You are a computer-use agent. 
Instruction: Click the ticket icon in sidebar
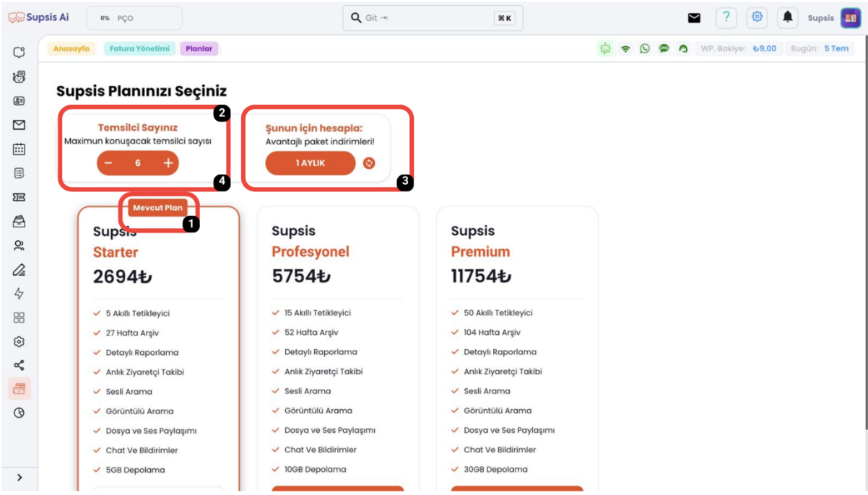click(x=19, y=197)
